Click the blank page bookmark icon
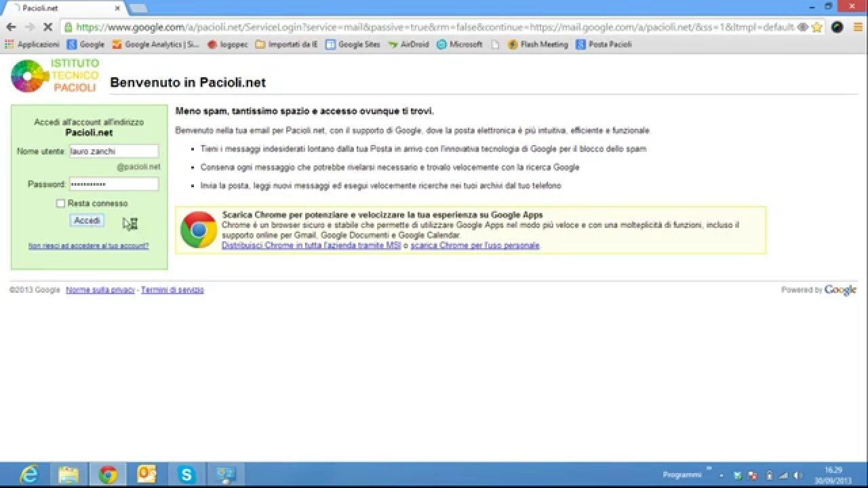This screenshot has width=868, height=488. point(495,44)
